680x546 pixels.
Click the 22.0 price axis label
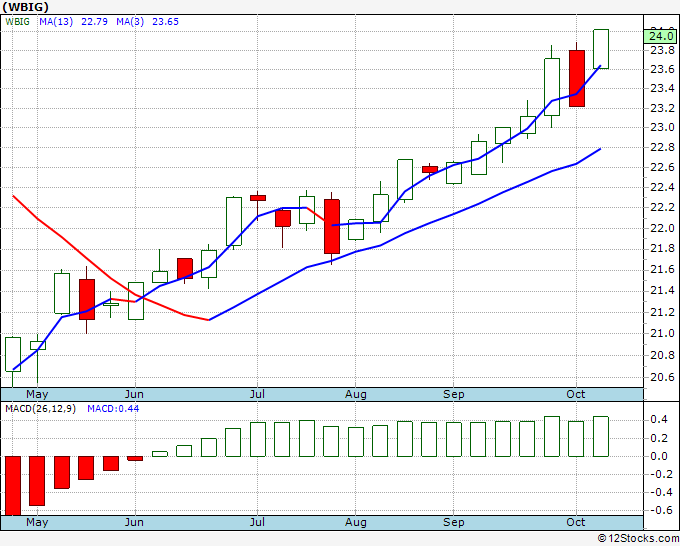coord(662,228)
